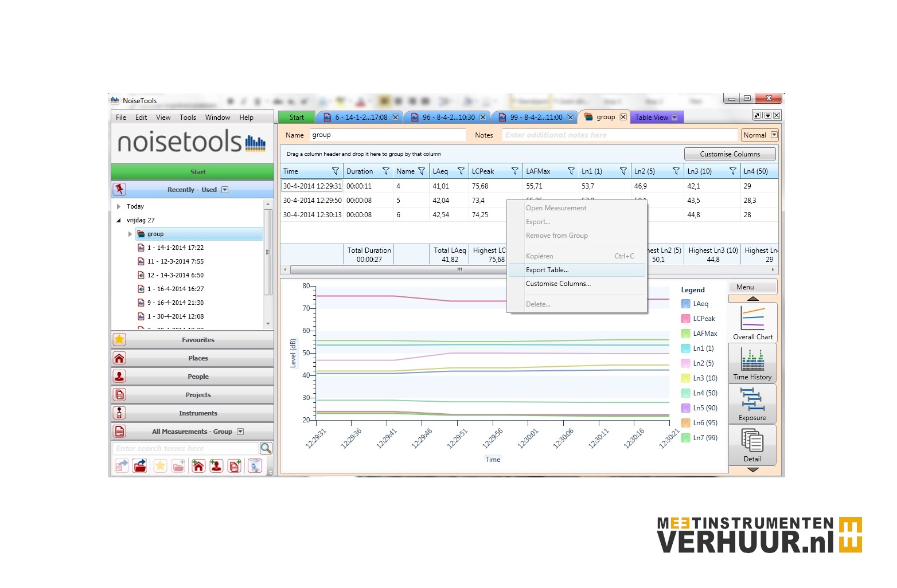This screenshot has height=588, width=897.
Task: Click the filter icon on the Ln2 (5) column
Action: (x=676, y=171)
